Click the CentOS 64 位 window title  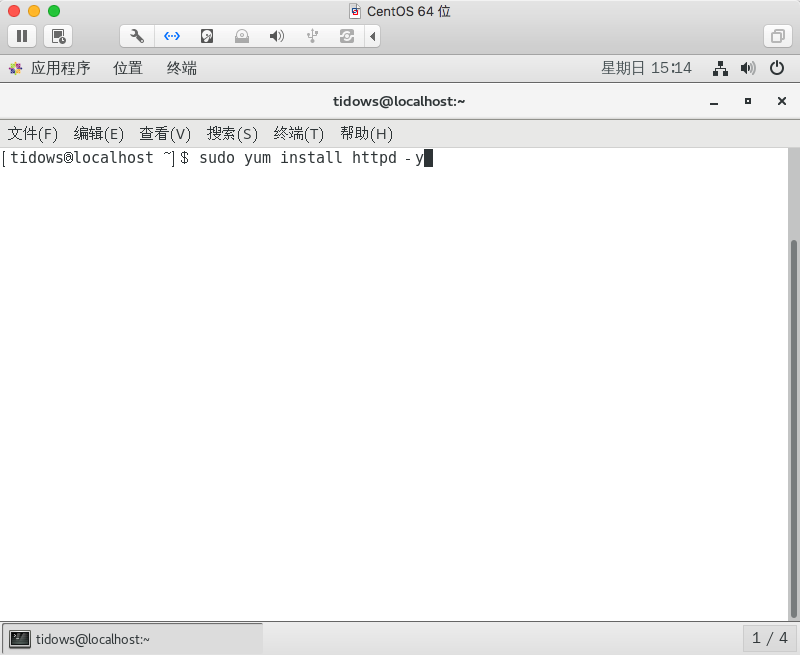pos(409,11)
